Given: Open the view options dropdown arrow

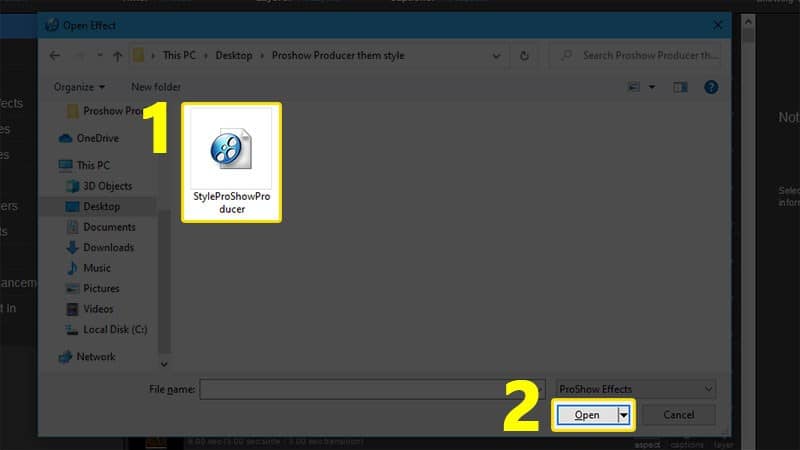Looking at the screenshot, I should pyautogui.click(x=652, y=87).
